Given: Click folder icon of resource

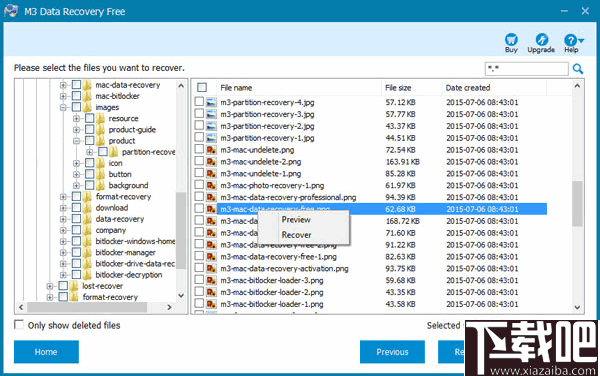Looking at the screenshot, I should (x=101, y=118).
